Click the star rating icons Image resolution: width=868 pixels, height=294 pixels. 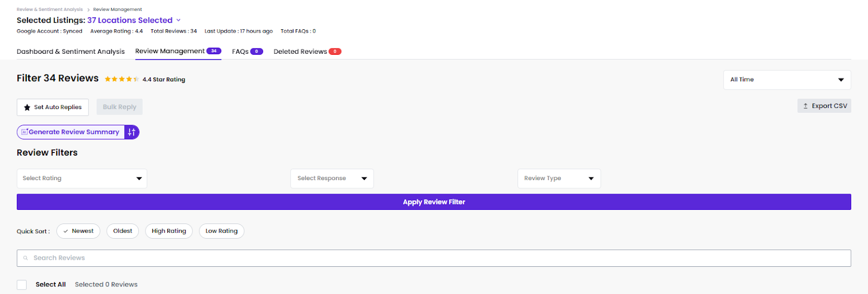coord(122,79)
